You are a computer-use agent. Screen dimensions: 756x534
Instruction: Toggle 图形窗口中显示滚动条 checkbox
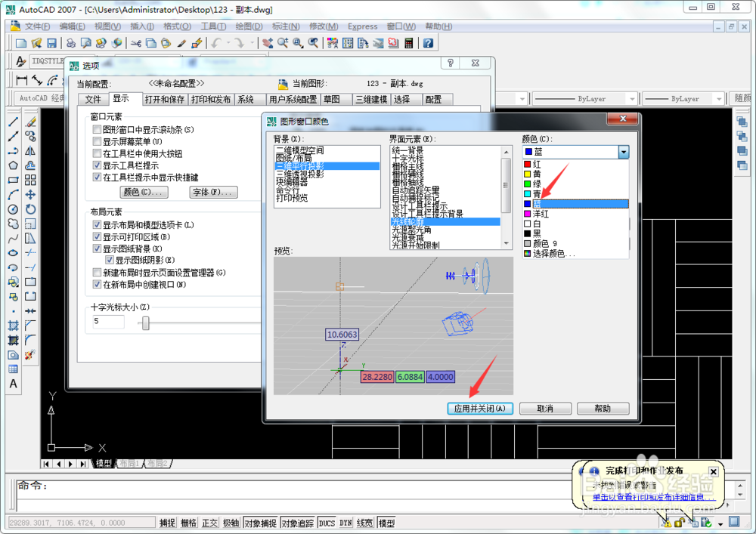(x=97, y=129)
